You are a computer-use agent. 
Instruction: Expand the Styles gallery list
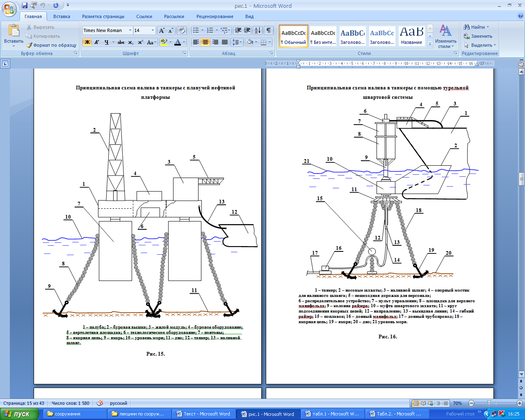pos(430,43)
